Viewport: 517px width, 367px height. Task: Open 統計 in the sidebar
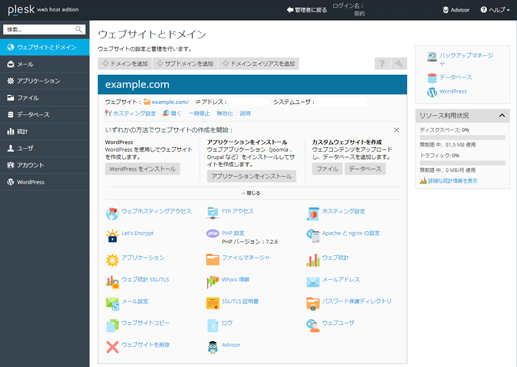(x=45, y=131)
